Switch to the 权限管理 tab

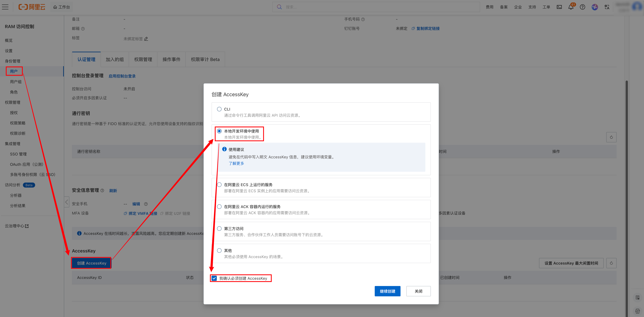143,60
